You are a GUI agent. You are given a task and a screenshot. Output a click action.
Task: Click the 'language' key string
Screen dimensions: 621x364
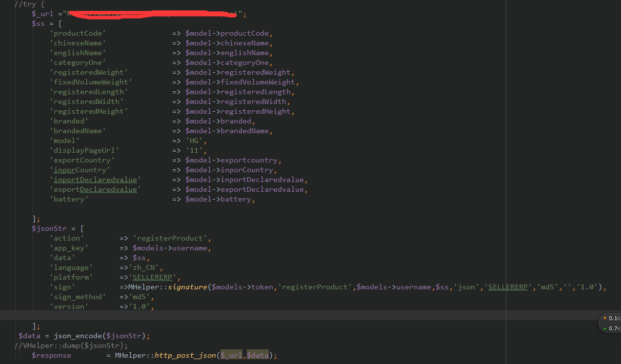[x=71, y=267]
